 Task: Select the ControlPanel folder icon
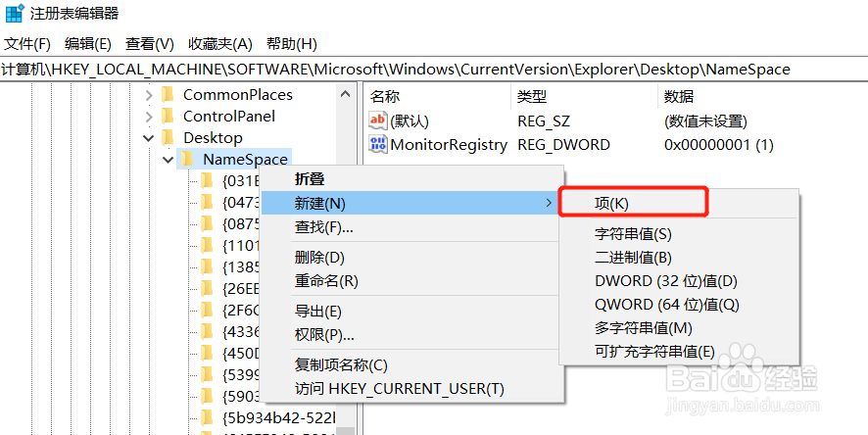tap(168, 117)
